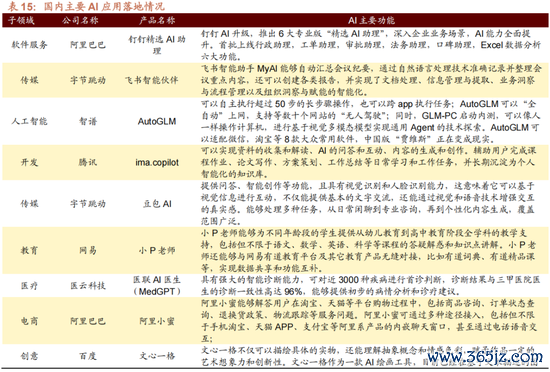Click the 百度 company cell
Screen dimensions: 550x372
tap(88, 356)
